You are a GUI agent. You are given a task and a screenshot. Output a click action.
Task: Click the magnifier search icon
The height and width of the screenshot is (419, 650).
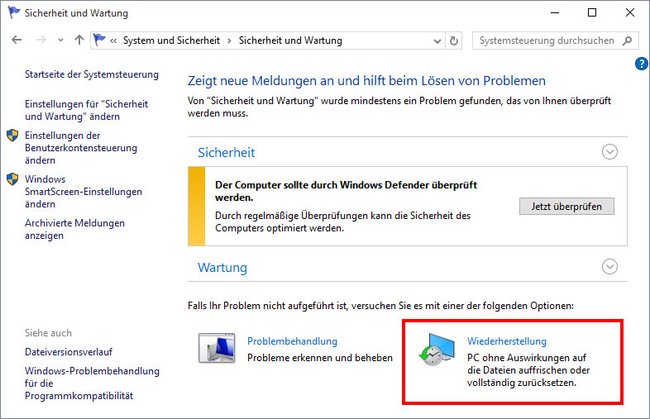628,41
